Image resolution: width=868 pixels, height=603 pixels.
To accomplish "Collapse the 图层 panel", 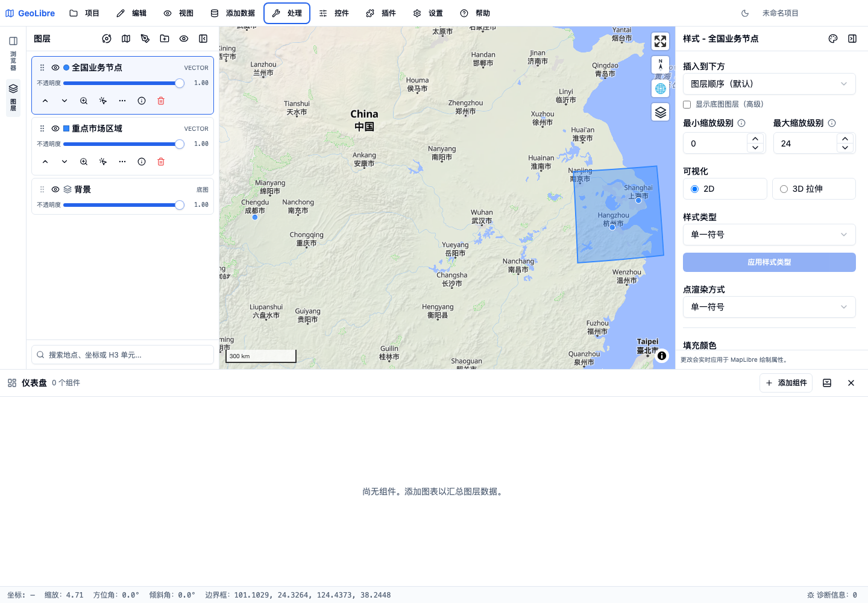I will 203,39.
